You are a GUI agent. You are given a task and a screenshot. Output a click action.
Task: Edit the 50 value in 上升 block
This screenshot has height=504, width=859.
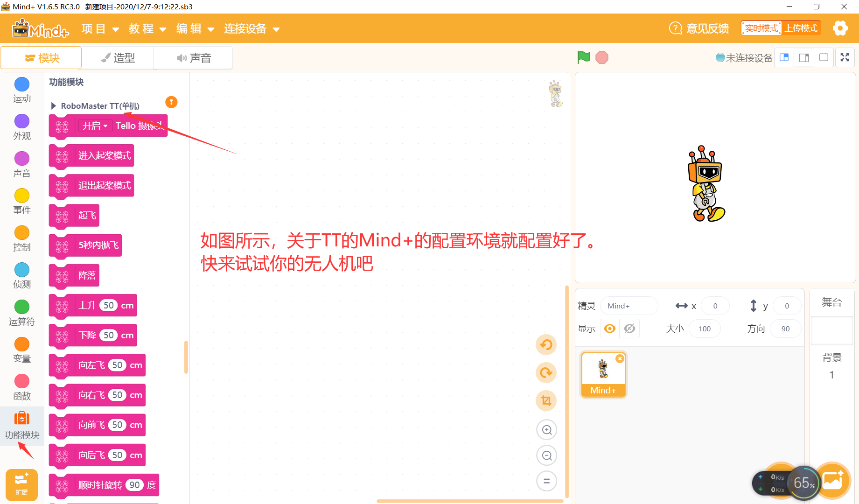109,306
